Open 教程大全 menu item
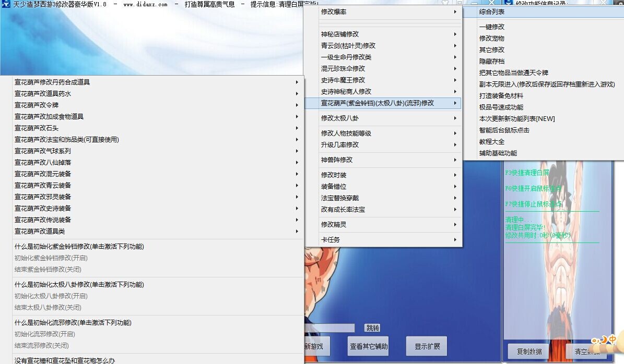 pyautogui.click(x=491, y=141)
